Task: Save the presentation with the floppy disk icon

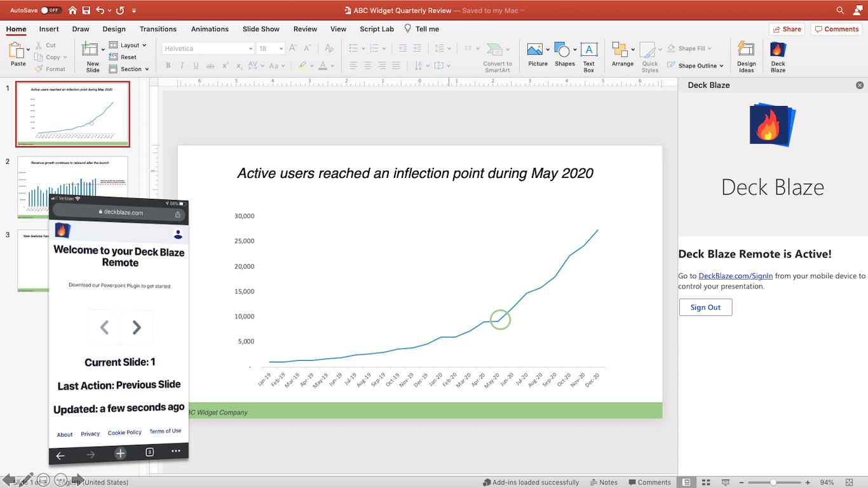Action: [x=86, y=10]
